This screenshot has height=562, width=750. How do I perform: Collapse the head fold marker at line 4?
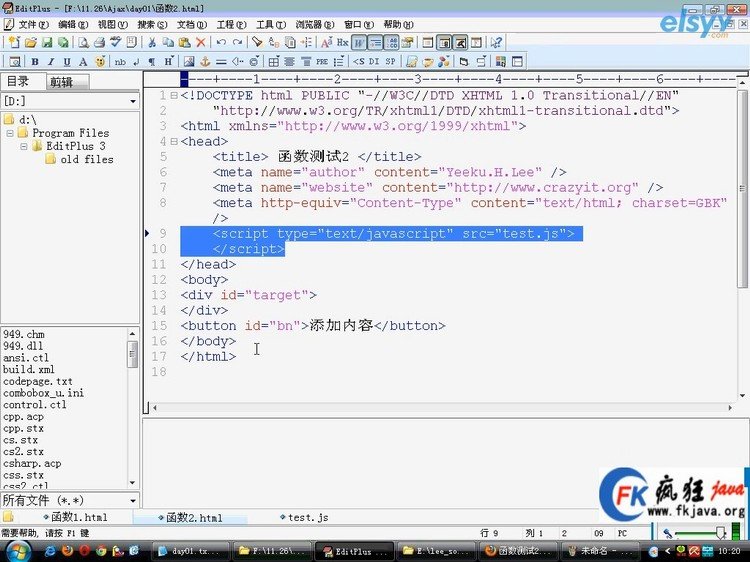tap(174, 142)
